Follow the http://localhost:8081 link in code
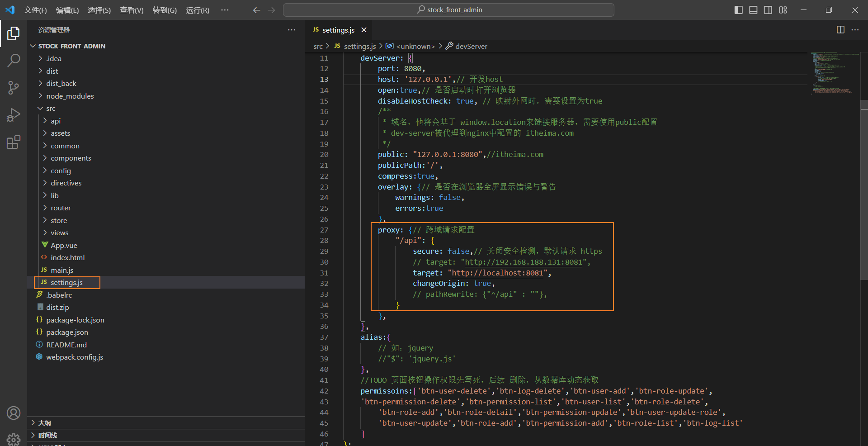The height and width of the screenshot is (446, 868). coord(497,273)
